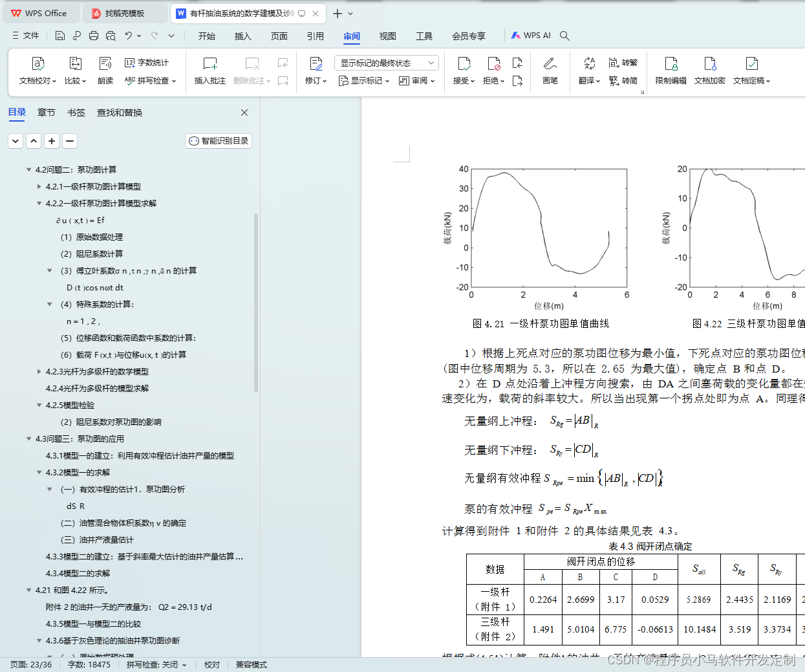Open 字数统计 word count
The image size is (805, 672).
click(x=147, y=63)
